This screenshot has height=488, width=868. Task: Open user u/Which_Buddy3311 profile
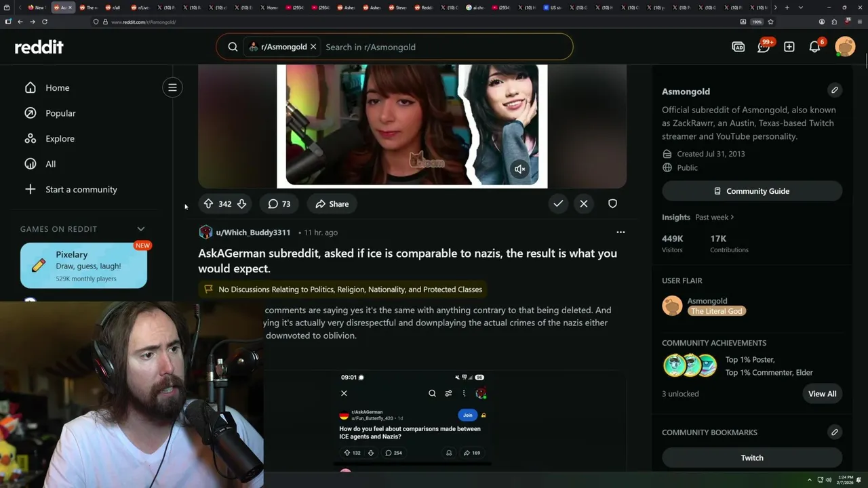click(252, 232)
